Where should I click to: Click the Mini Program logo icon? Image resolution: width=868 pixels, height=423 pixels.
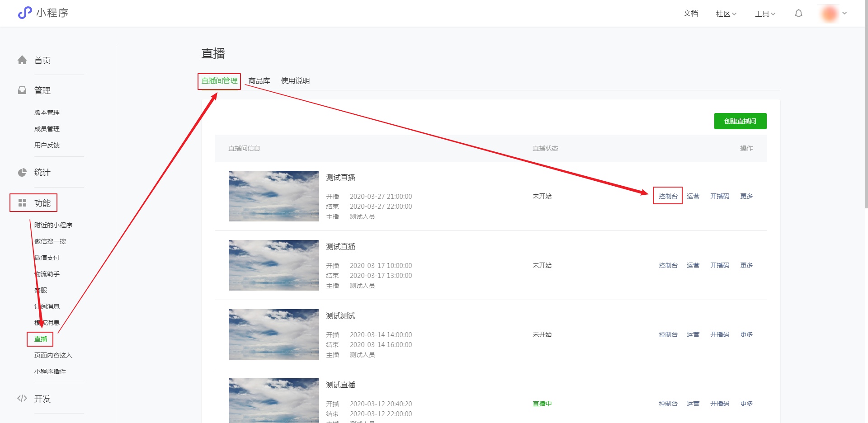point(25,13)
